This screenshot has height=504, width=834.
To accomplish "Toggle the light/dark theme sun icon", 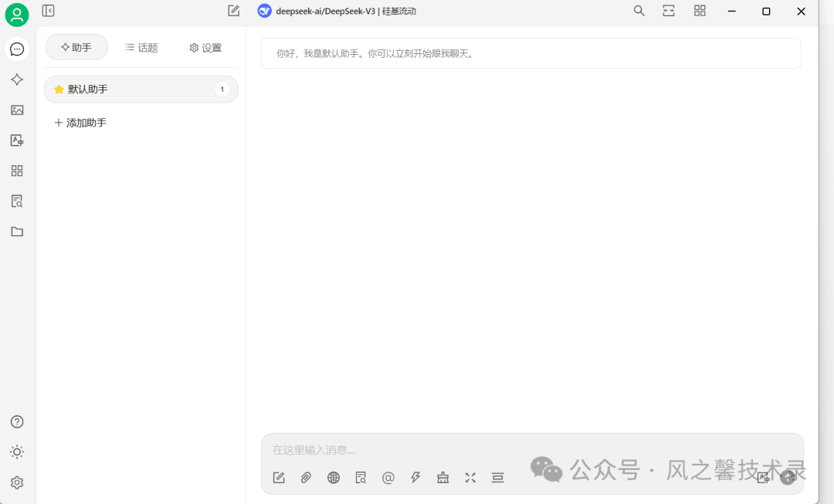I will click(x=17, y=452).
